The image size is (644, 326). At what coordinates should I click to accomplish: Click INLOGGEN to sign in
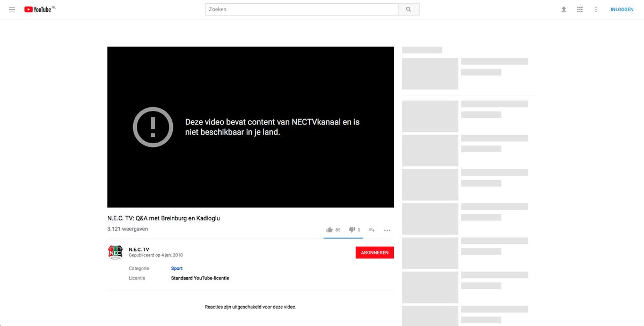pyautogui.click(x=622, y=10)
